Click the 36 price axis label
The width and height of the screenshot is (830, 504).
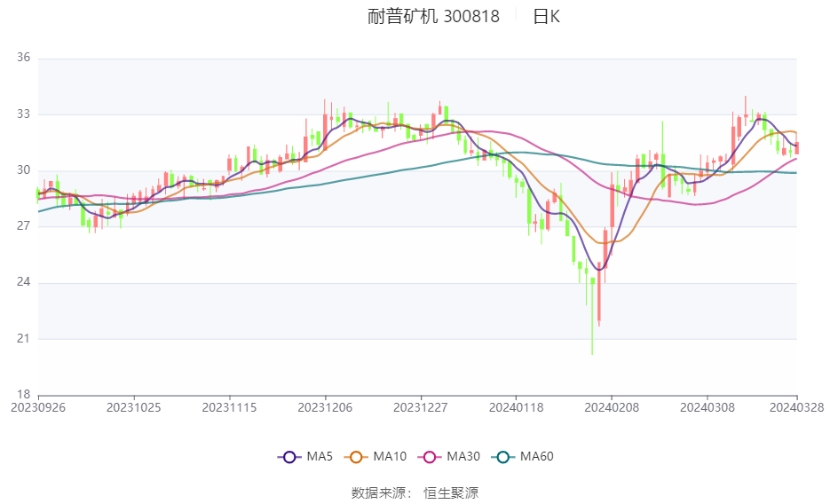[x=23, y=58]
